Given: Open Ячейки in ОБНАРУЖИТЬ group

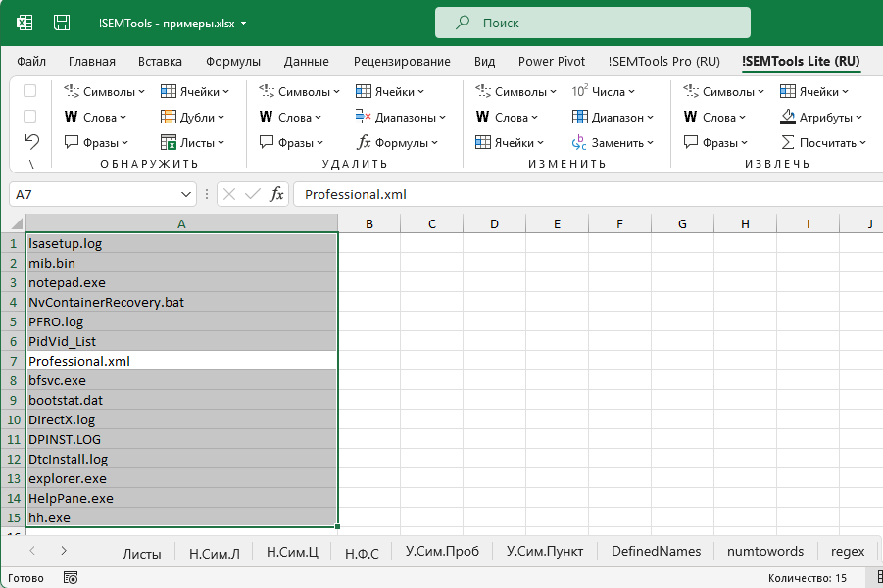Looking at the screenshot, I should point(195,91).
